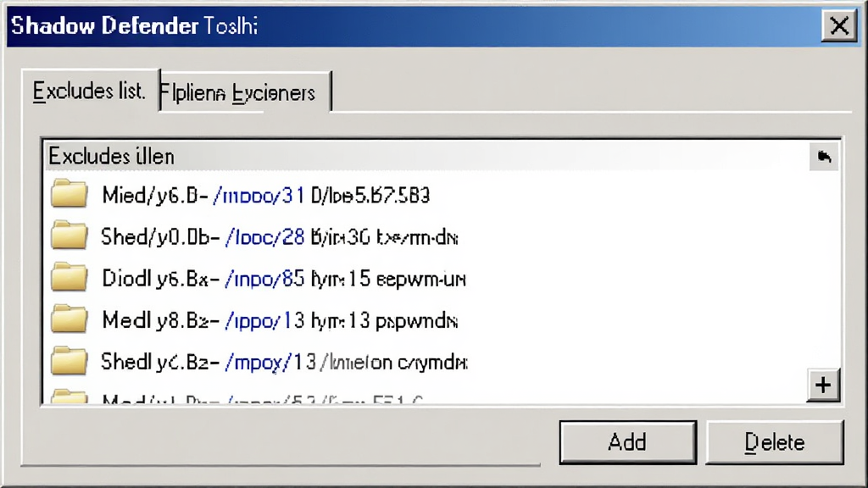Select the Medl y8.Bz- /ippo/13 list entry

coord(442,320)
